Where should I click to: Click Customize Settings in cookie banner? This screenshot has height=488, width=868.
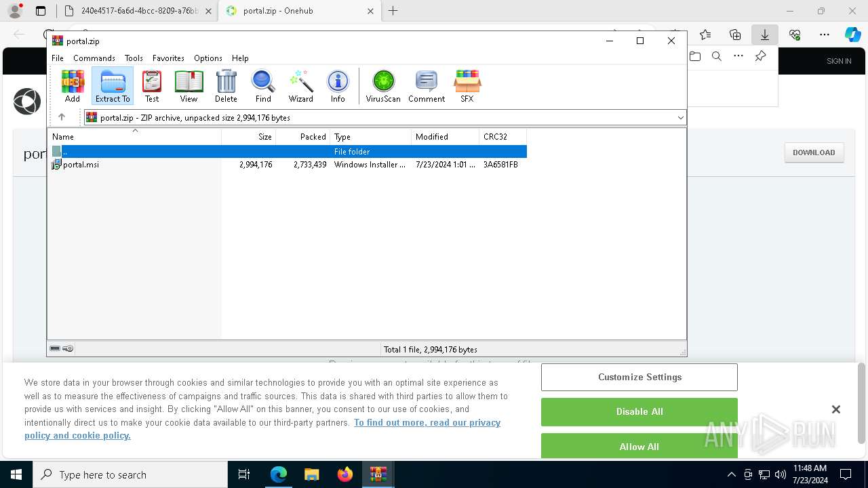click(639, 377)
